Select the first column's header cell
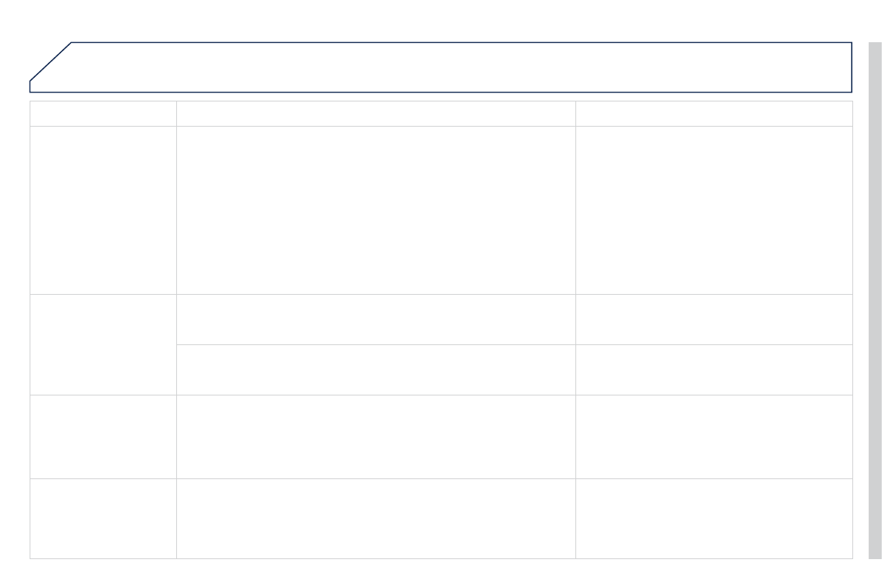 coord(103,113)
